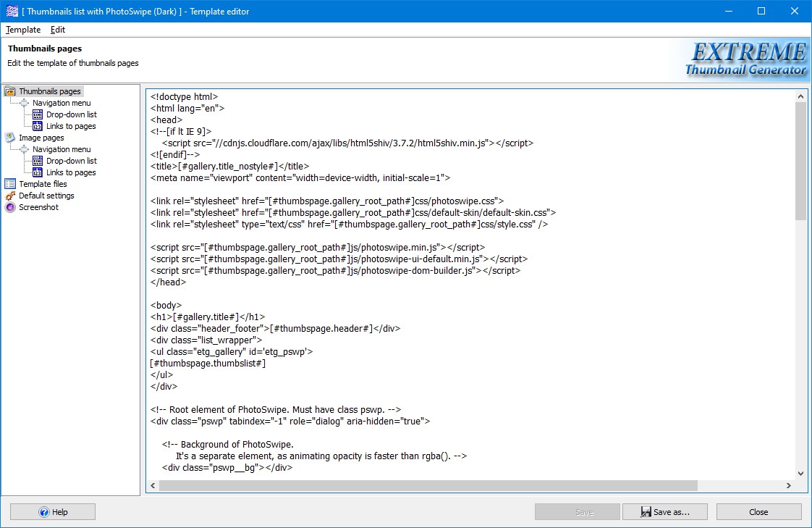Image resolution: width=812 pixels, height=528 pixels.
Task: Click the Drop-down list icon under Thumbnails pages
Action: point(38,114)
